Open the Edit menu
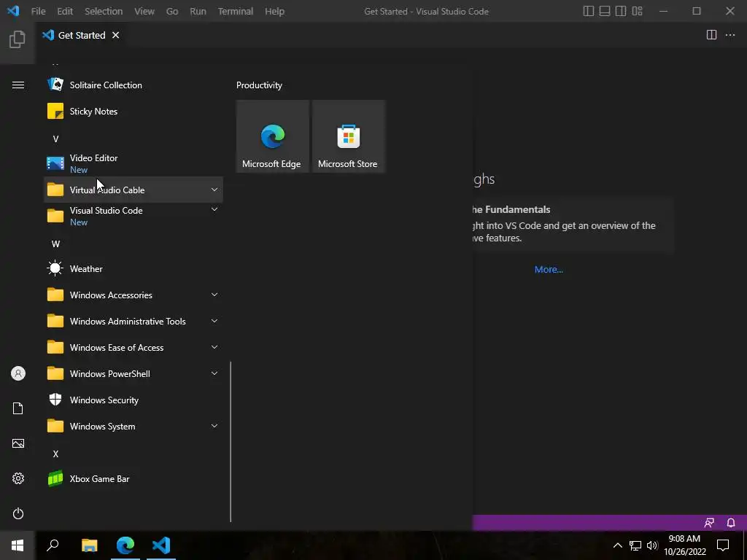 coord(65,11)
